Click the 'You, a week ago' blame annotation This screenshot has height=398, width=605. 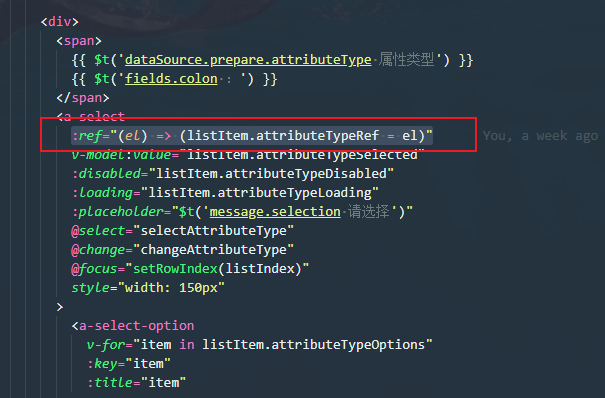540,136
